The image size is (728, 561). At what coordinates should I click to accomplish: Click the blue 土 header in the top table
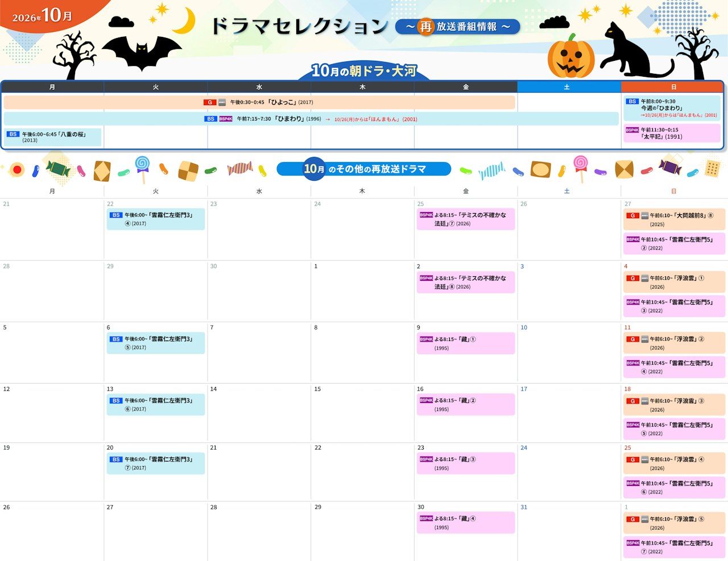click(x=569, y=87)
